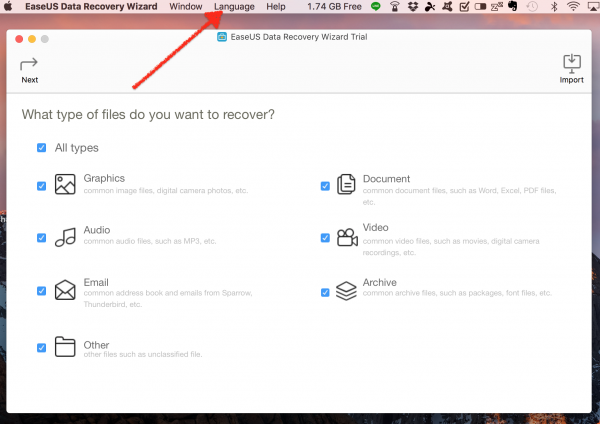
Task: Click 'other files such as unclassified file' text
Action: (143, 354)
